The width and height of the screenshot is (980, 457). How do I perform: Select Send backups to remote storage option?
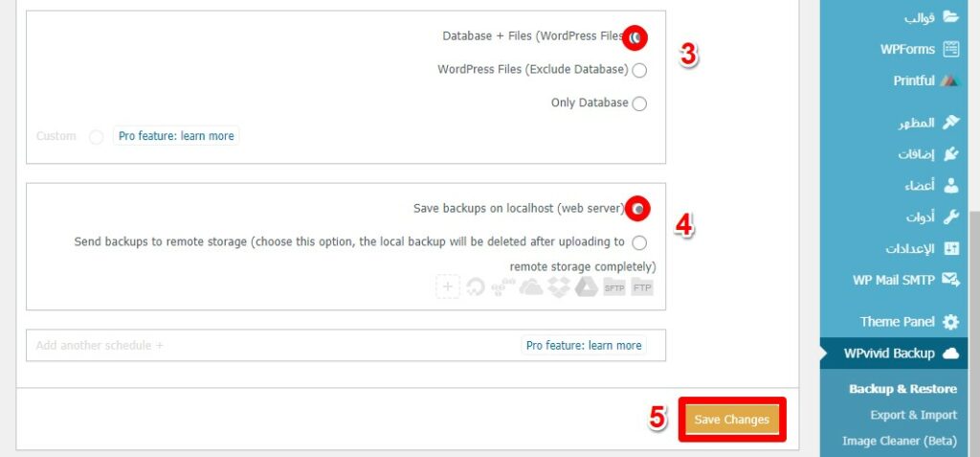tap(638, 242)
